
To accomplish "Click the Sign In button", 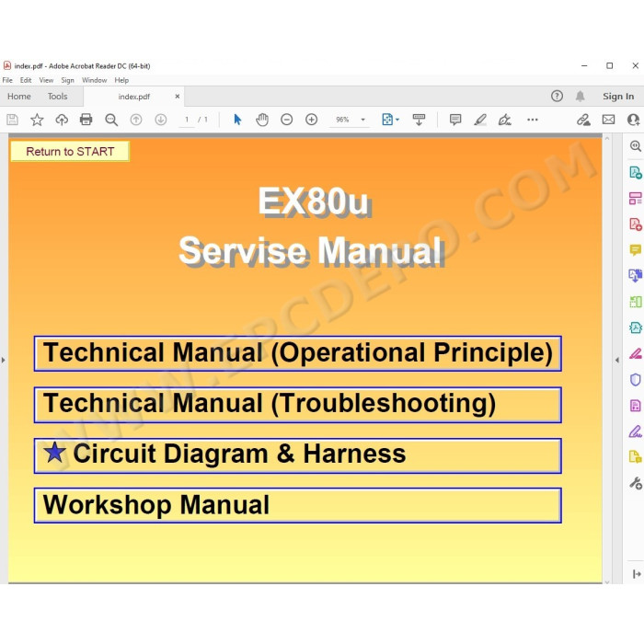I will pyautogui.click(x=618, y=96).
